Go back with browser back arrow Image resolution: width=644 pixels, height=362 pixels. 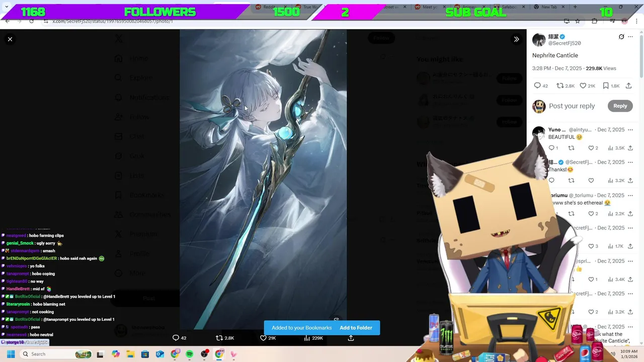pyautogui.click(x=8, y=21)
